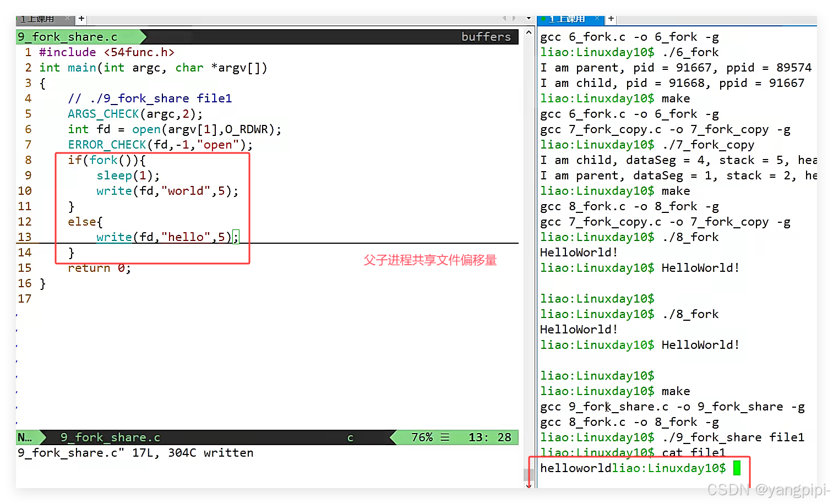
Task: Click the 'I am parent, dataSeg = 1' output line
Action: click(678, 176)
